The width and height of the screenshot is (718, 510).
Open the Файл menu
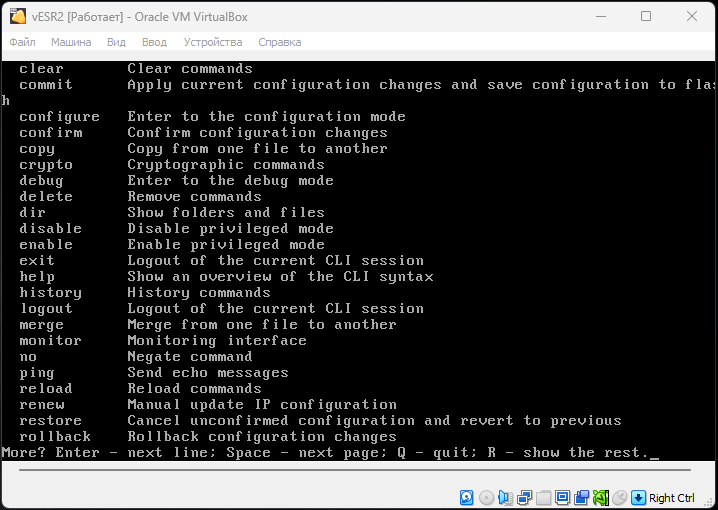pos(22,42)
